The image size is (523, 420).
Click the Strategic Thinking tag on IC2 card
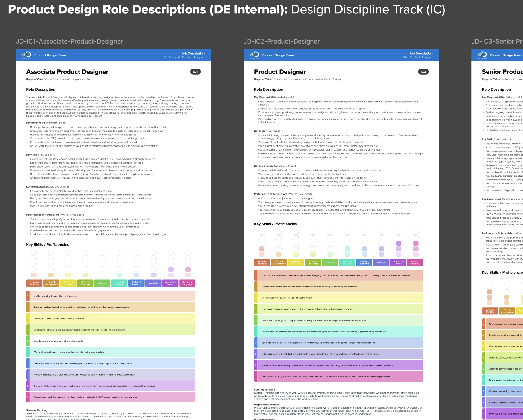313,262
